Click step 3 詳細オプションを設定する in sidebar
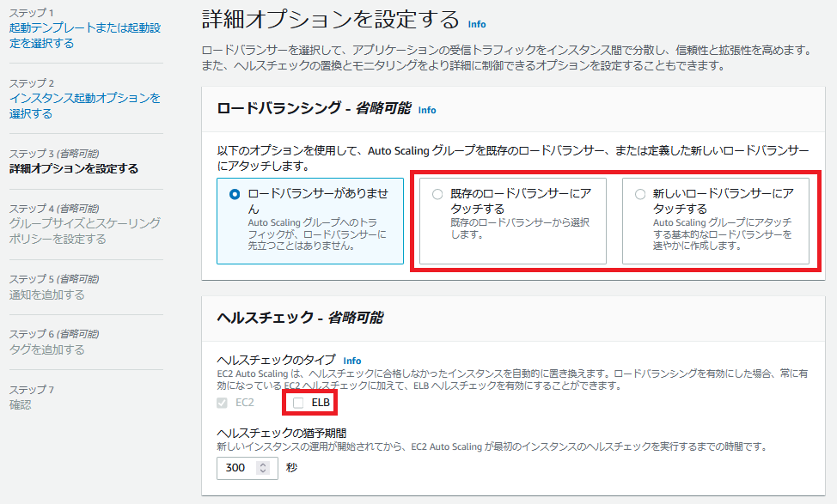837x504 pixels. click(x=74, y=168)
